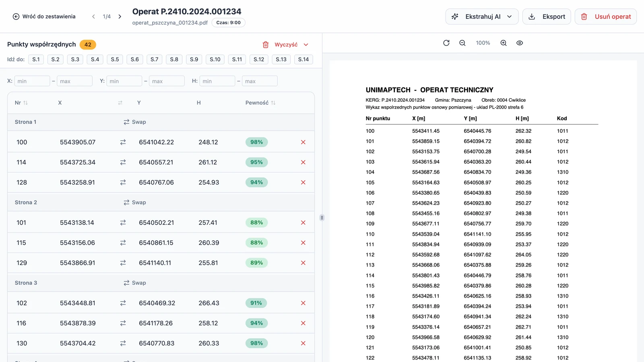Screen dimensions: 644x362
Task: Rotate the PDF preview with refresh icon
Action: pos(446,43)
